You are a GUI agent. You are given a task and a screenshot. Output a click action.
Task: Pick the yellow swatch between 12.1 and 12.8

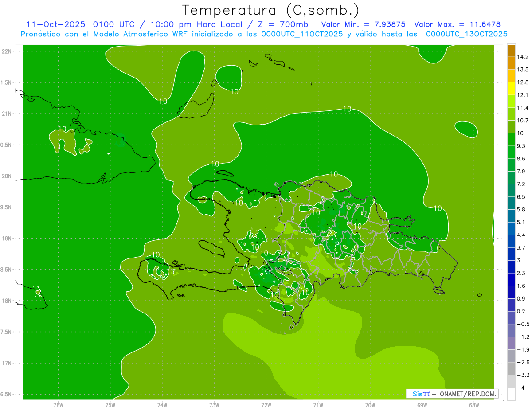[x=511, y=89]
